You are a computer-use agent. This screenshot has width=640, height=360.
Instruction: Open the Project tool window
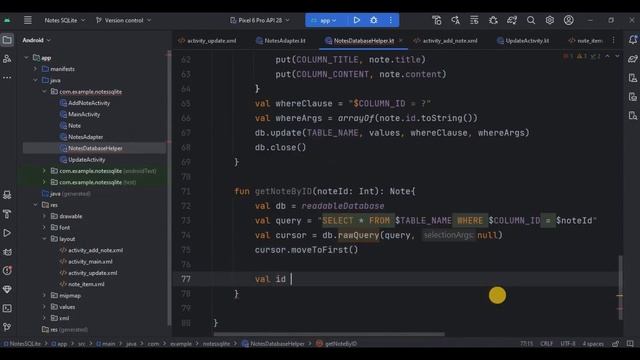point(7,40)
